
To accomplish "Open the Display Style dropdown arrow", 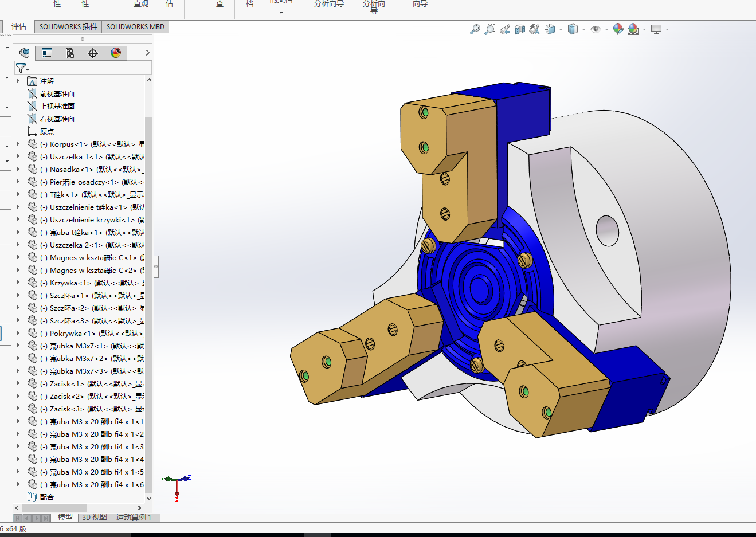I will coord(583,29).
